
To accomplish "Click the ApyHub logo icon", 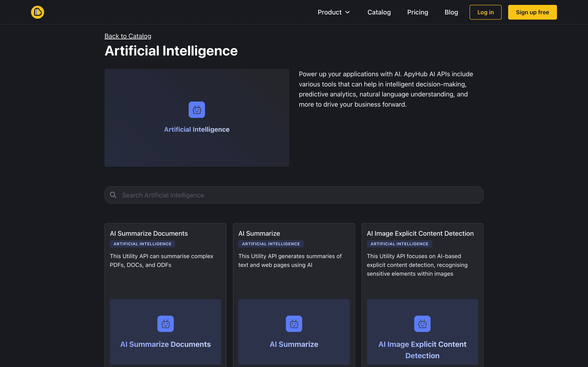I will [37, 12].
